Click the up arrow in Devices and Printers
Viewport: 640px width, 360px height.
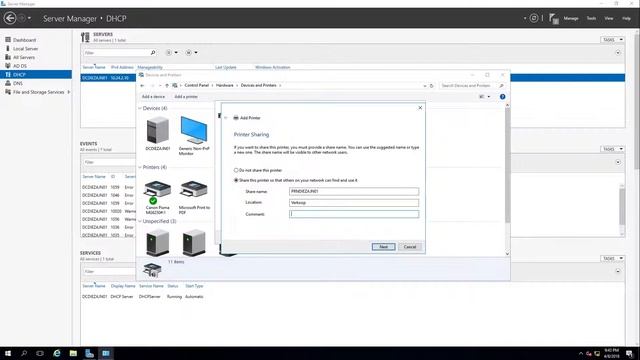167,86
